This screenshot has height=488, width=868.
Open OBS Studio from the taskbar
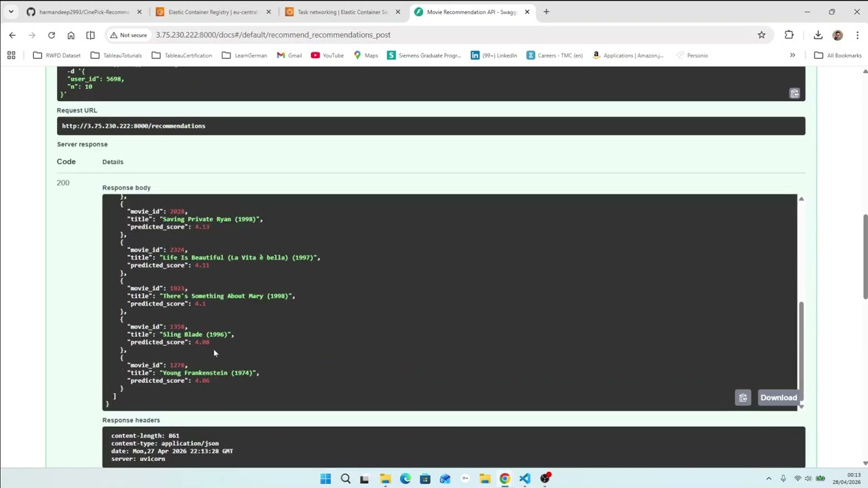click(545, 479)
